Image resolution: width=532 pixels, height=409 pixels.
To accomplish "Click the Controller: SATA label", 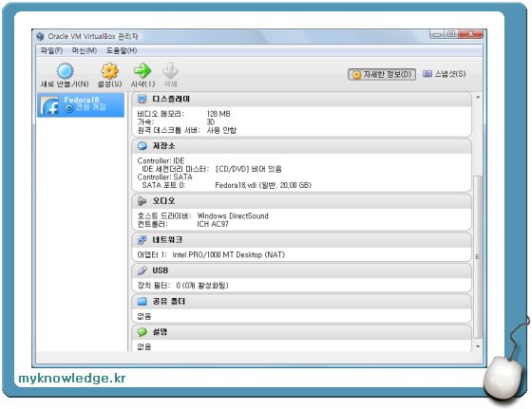I will 165,177.
